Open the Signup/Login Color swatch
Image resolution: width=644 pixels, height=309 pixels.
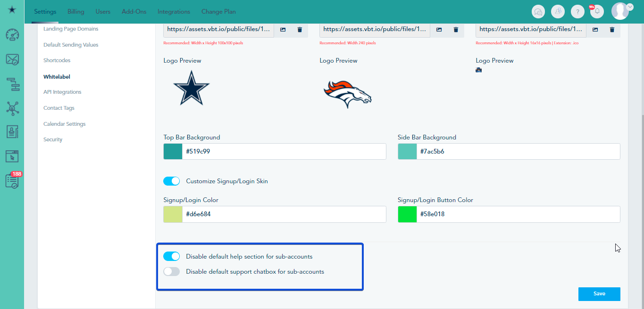(x=173, y=214)
